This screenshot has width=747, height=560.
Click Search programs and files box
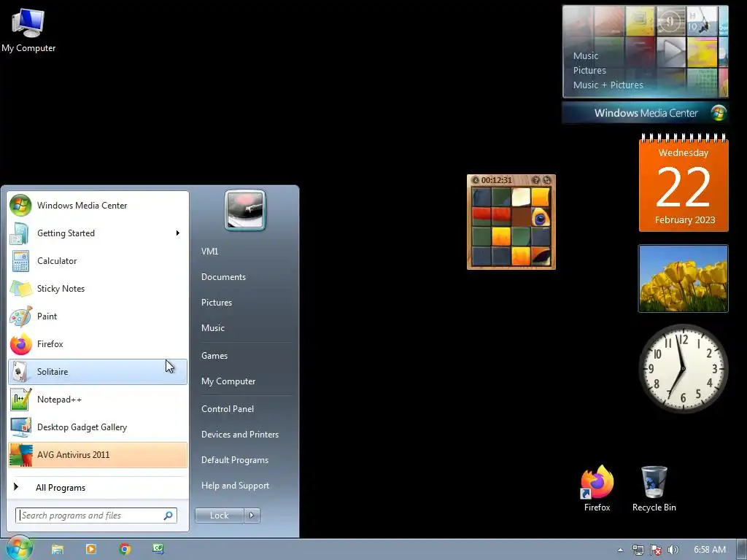[x=96, y=516]
